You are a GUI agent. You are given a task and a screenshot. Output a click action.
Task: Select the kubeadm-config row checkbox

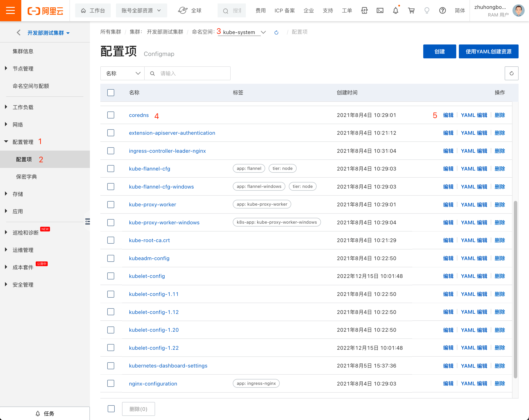tap(111, 258)
